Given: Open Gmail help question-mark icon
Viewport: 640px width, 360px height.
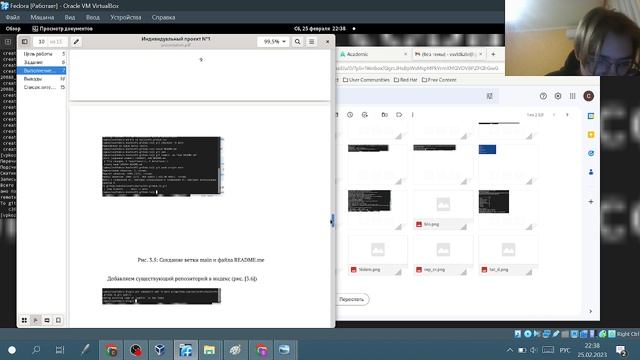Looking at the screenshot, I should point(543,96).
